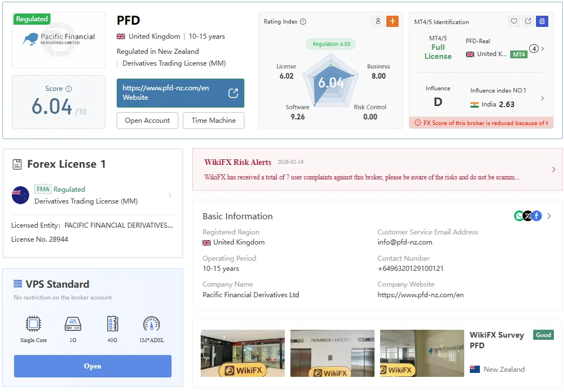Click the MT4 green tag
This screenshot has height=392, width=564.
pos(519,54)
